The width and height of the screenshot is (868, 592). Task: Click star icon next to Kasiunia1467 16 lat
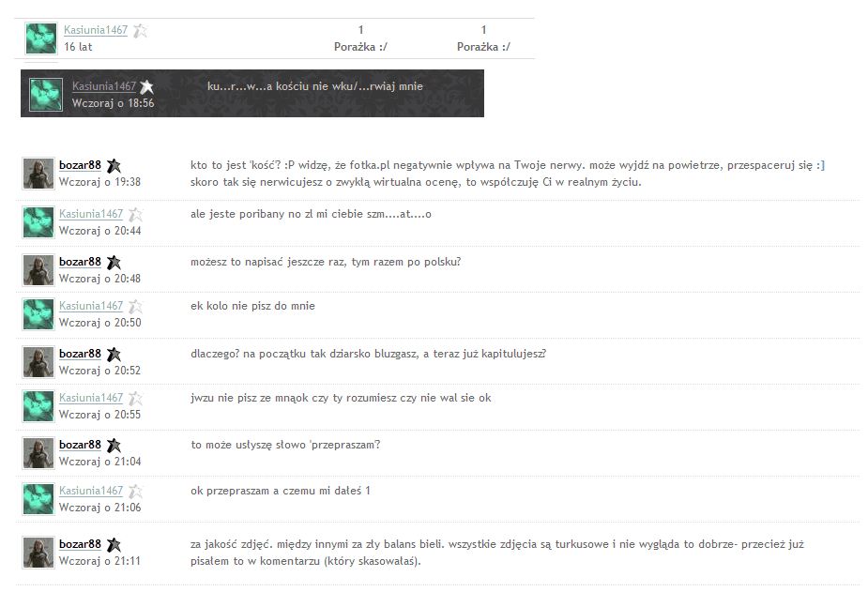pos(141,30)
